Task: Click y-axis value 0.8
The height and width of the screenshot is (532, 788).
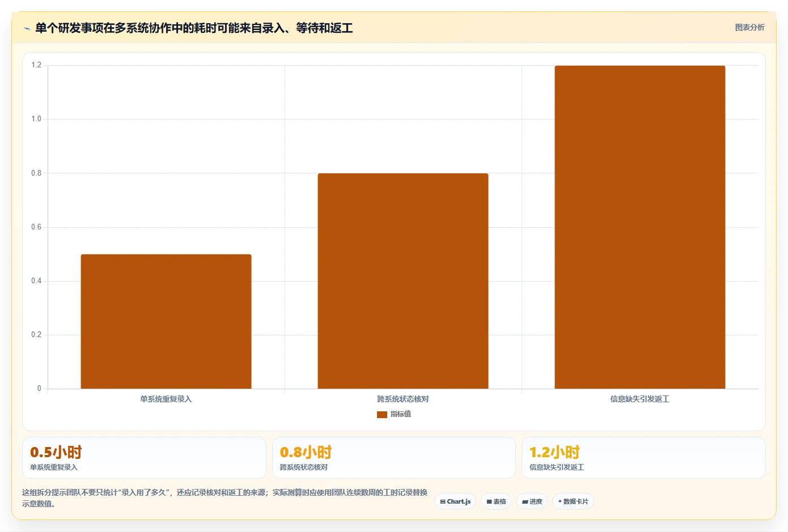Action: coord(36,173)
